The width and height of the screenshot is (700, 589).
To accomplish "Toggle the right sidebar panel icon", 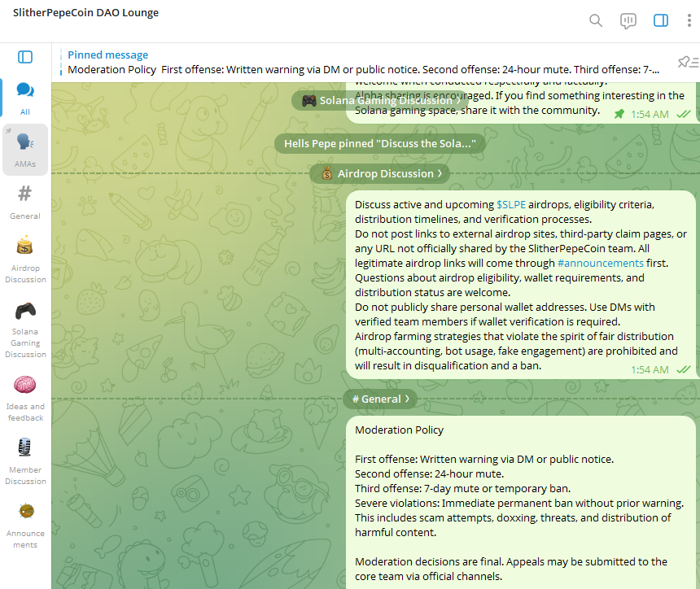I will click(661, 20).
